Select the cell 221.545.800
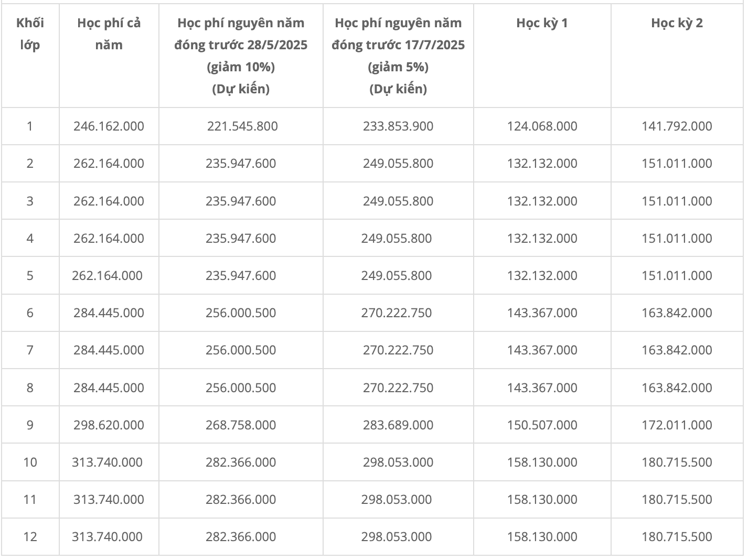Screen dimensions: 748x560 242,126
